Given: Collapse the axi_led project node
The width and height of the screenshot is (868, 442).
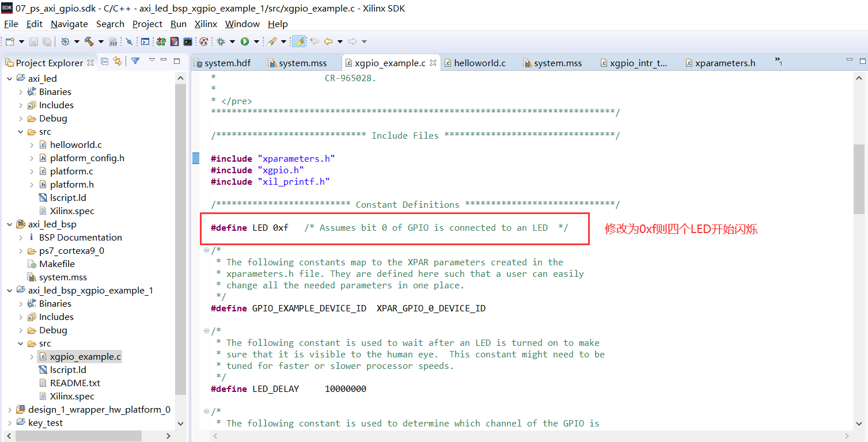Looking at the screenshot, I should tap(9, 78).
